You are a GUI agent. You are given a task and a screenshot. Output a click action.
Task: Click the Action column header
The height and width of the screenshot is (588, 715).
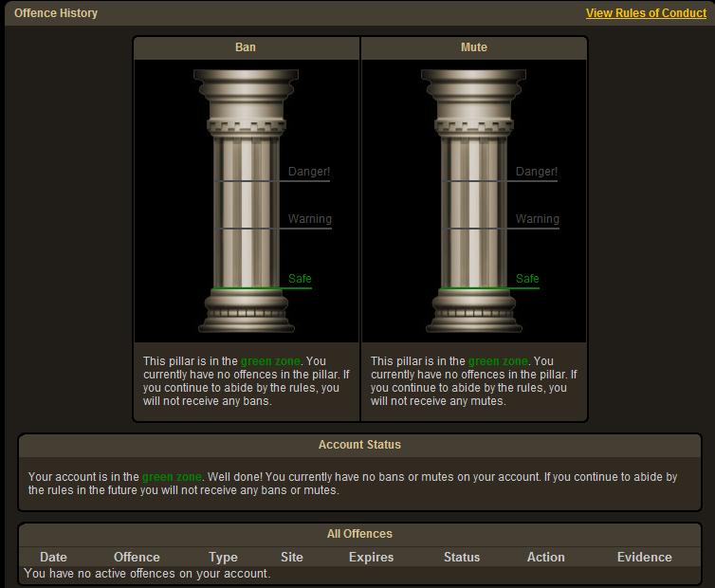coord(546,558)
